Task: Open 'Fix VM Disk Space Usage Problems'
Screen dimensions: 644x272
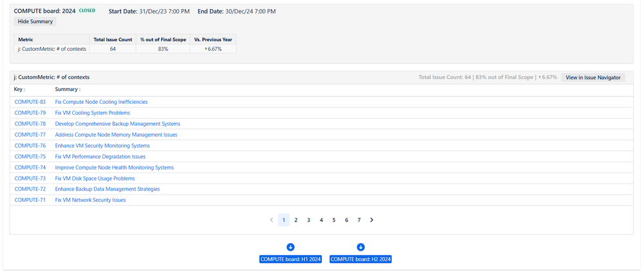Action: [95, 179]
